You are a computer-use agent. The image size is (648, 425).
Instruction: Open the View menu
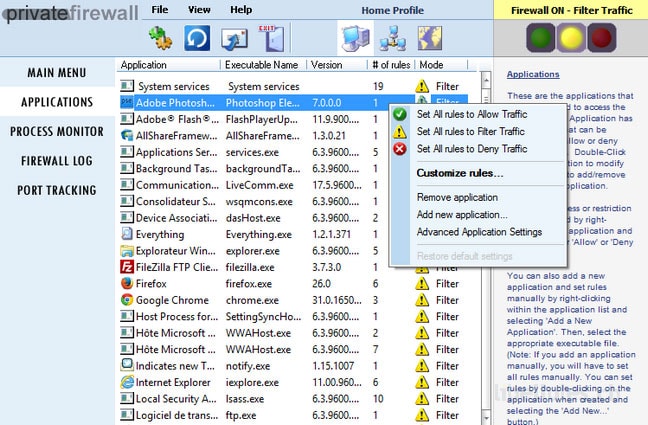click(199, 10)
